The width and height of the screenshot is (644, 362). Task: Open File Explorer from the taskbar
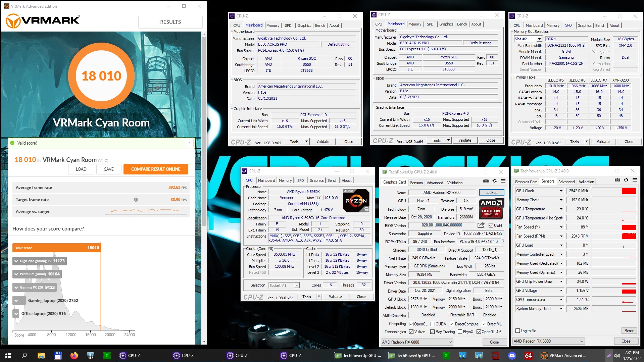(x=41, y=355)
